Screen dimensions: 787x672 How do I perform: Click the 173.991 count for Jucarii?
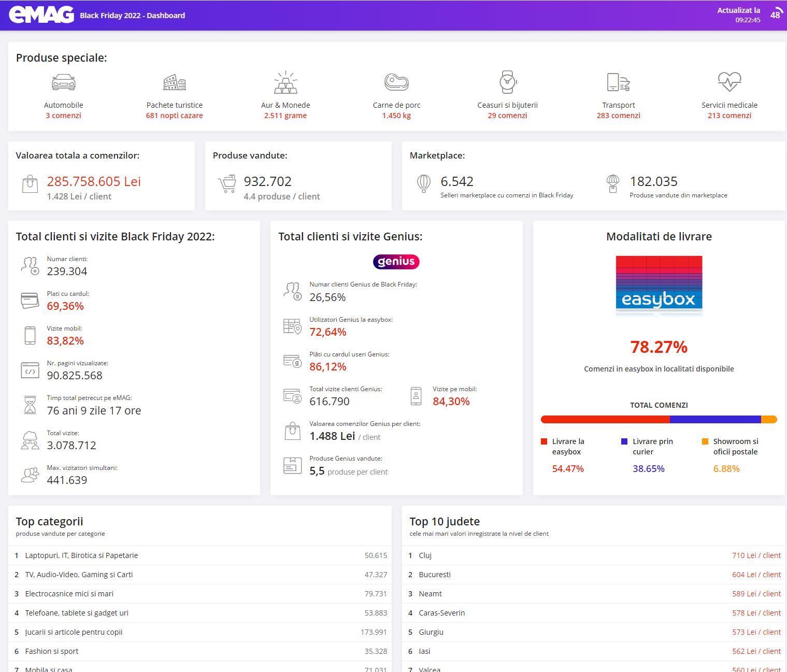(x=374, y=632)
